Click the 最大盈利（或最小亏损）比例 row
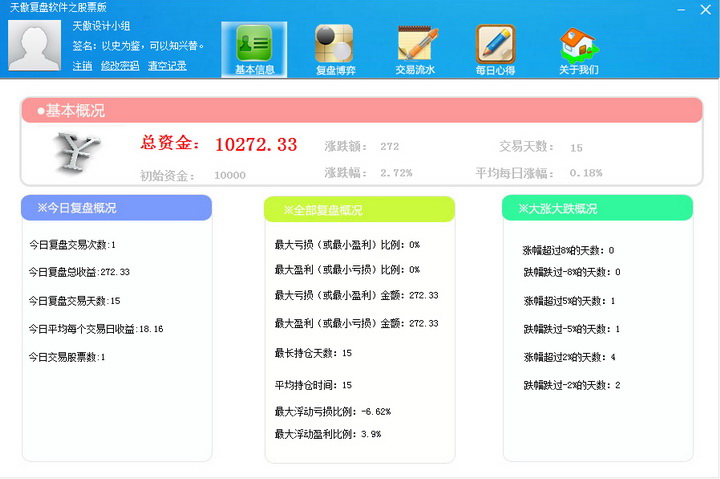 (347, 270)
